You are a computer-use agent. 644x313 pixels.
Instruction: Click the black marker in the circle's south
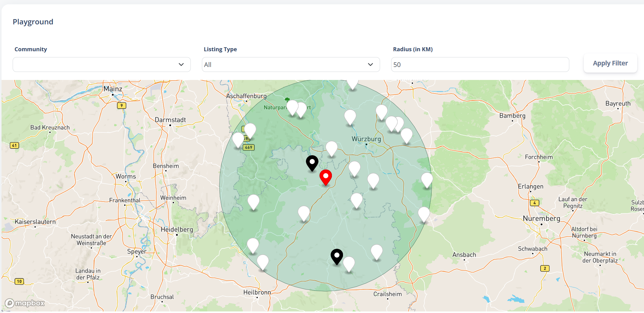pyautogui.click(x=337, y=256)
